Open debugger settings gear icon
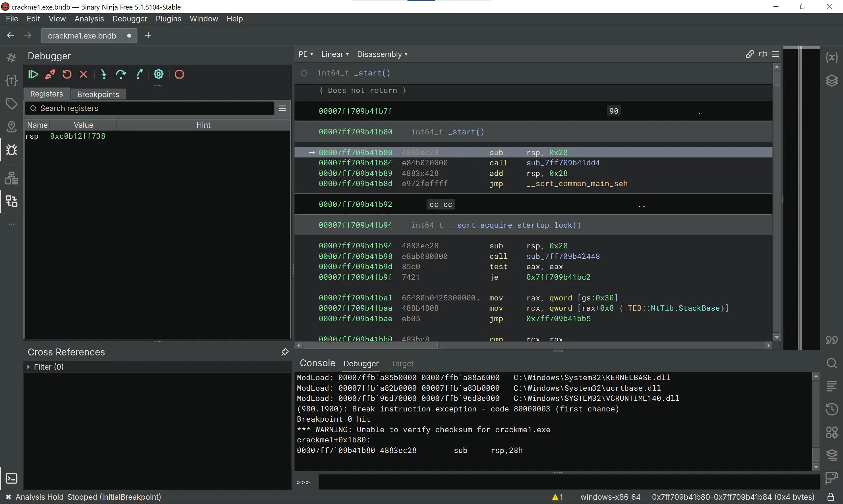Image resolution: width=843 pixels, height=504 pixels. 158,74
